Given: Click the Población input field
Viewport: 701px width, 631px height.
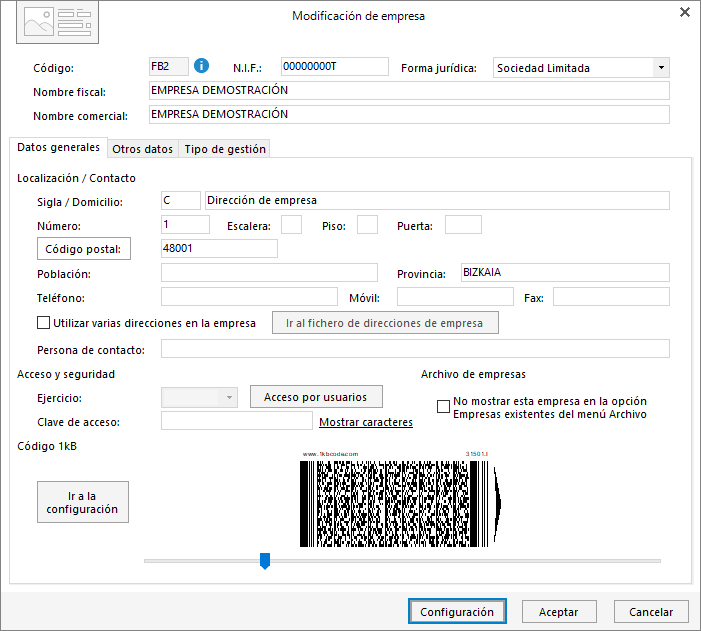Looking at the screenshot, I should [269, 272].
